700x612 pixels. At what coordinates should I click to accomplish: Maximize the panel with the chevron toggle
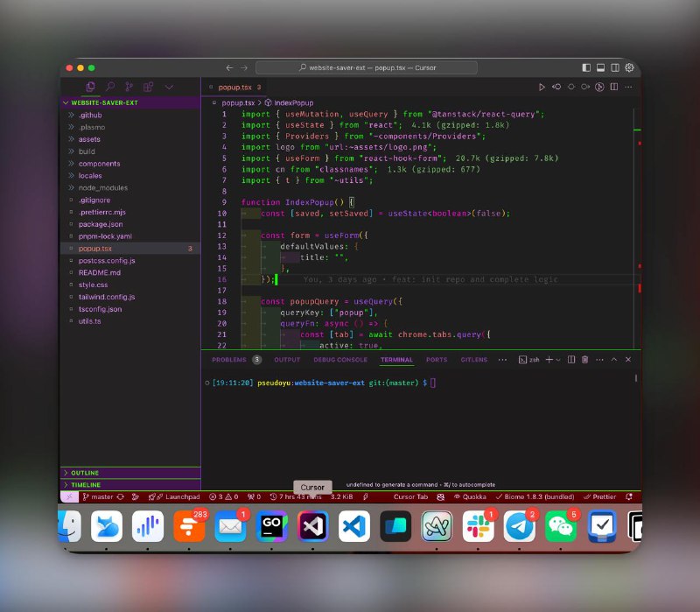(614, 359)
